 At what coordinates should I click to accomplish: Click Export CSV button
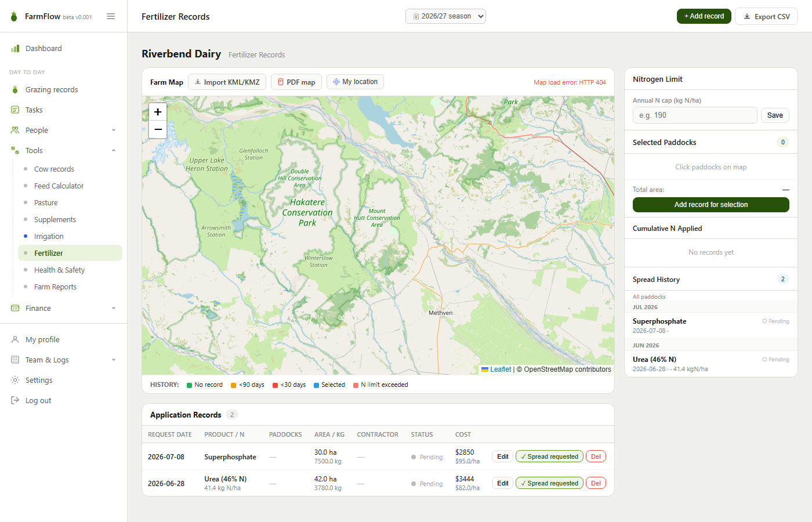click(766, 16)
